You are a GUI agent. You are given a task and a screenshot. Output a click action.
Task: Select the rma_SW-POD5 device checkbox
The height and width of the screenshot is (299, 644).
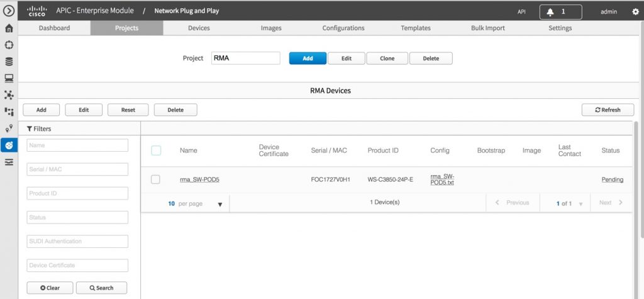pyautogui.click(x=156, y=179)
